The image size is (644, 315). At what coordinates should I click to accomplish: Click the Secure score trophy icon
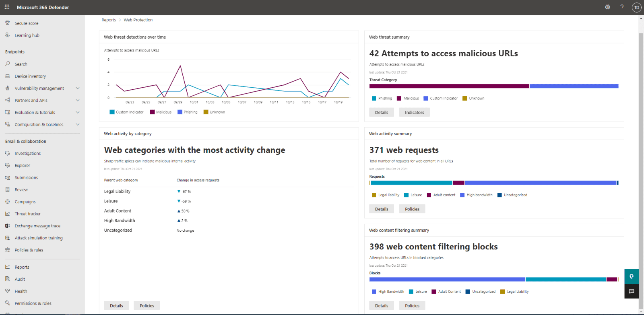click(7, 23)
